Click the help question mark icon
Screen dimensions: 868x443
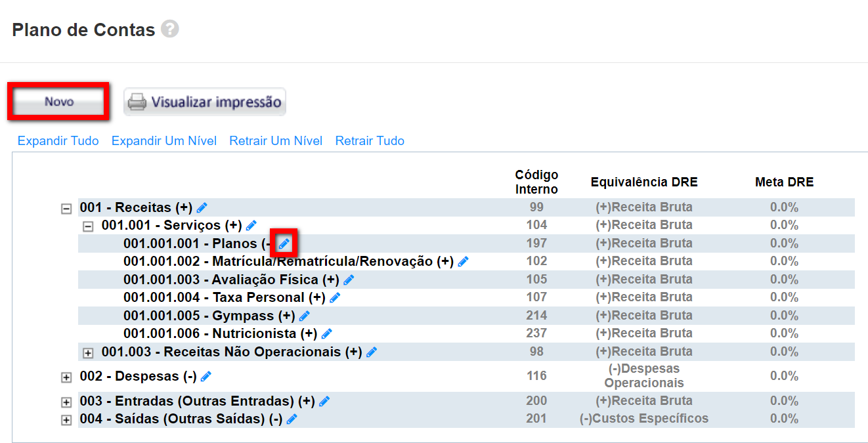click(170, 30)
